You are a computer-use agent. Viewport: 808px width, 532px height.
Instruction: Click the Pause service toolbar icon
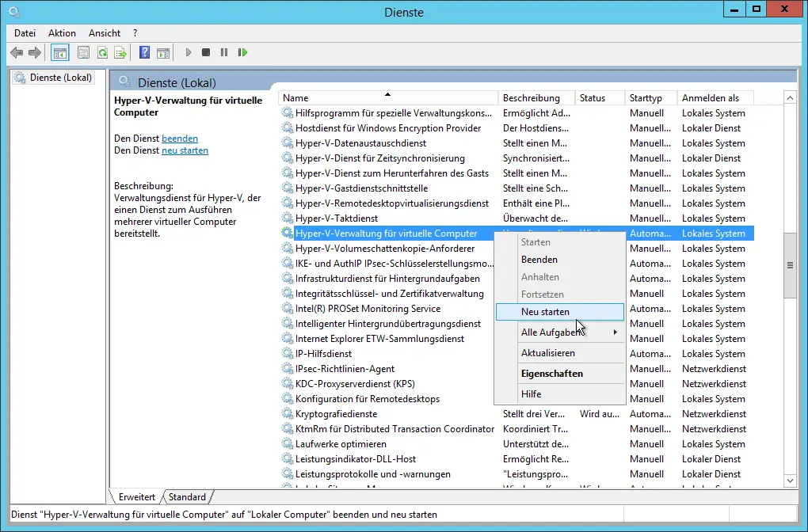224,52
